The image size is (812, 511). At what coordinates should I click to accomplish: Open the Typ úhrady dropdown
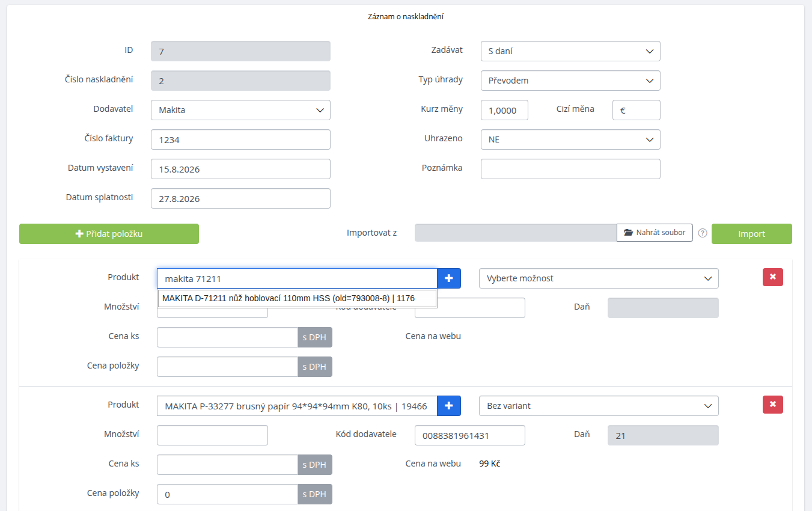point(570,81)
